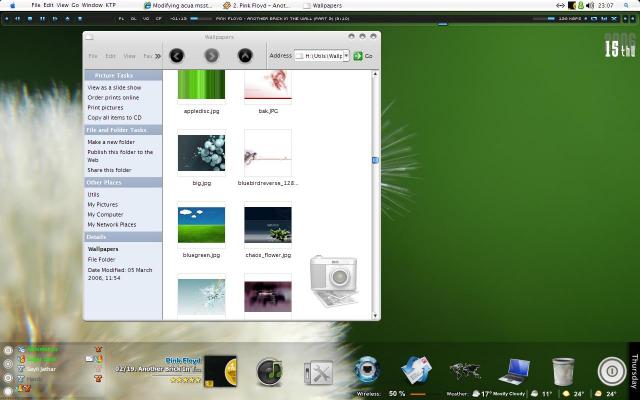The height and width of the screenshot is (400, 640).
Task: Adjust the track seek slider
Action: point(200,18)
